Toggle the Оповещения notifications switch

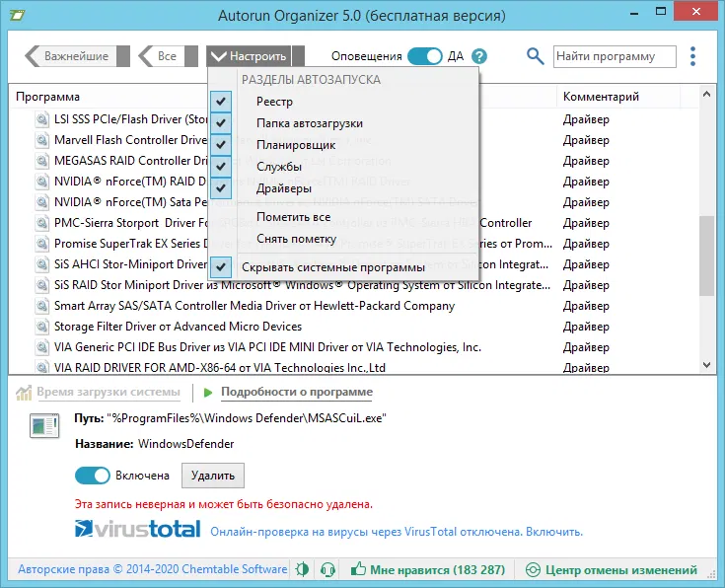pyautogui.click(x=425, y=56)
